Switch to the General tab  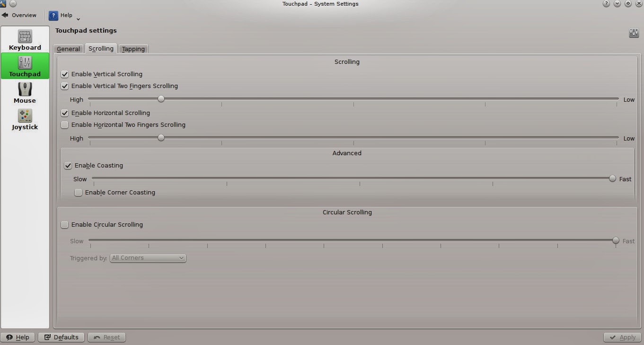(x=69, y=49)
